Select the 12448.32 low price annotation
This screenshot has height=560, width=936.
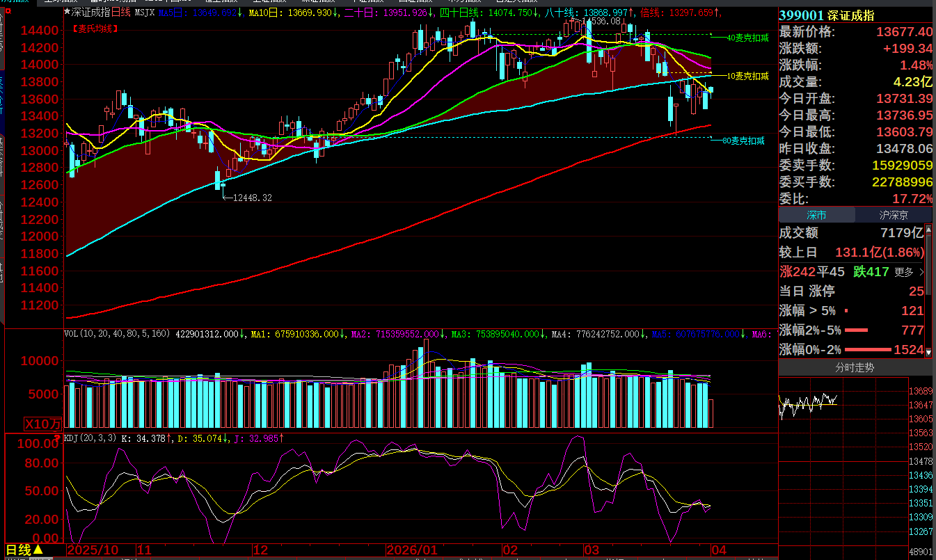tap(252, 198)
